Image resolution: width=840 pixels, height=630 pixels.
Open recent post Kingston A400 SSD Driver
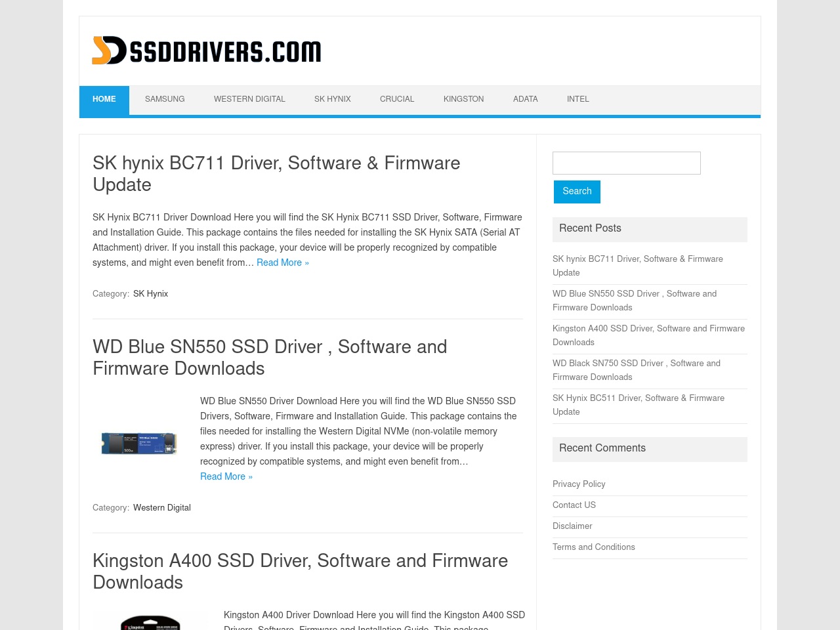click(x=648, y=335)
